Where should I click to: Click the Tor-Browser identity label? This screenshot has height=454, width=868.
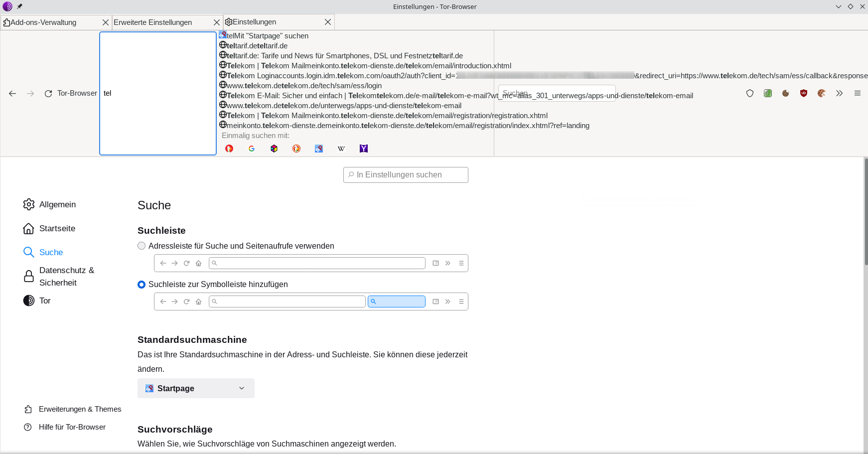tap(77, 93)
